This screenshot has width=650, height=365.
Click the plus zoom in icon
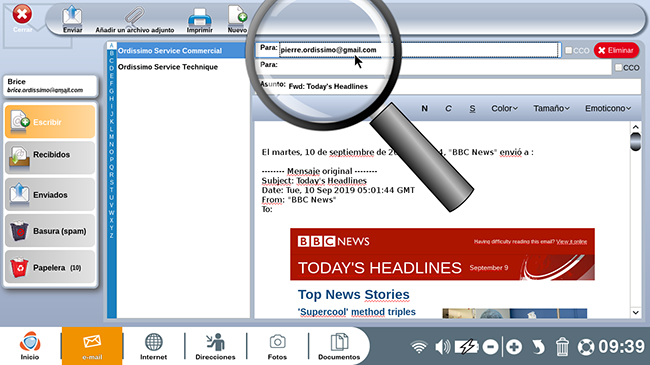click(514, 347)
